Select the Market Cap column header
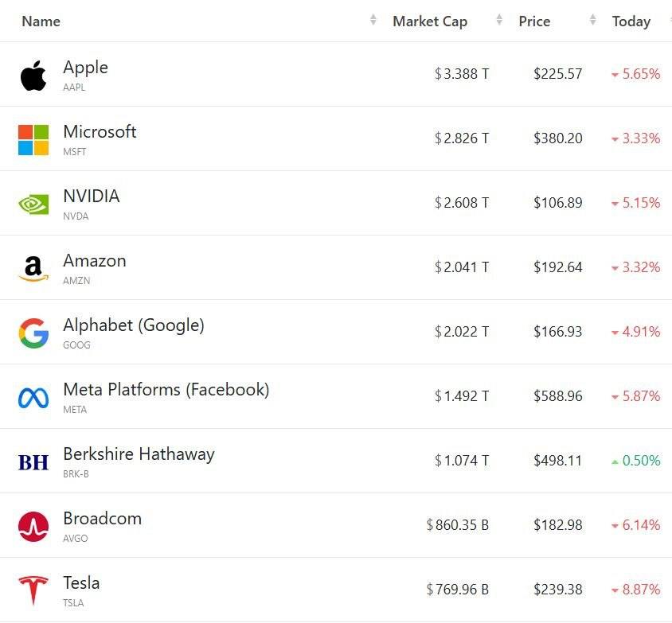Screen dimensions: 672x623 pyautogui.click(x=430, y=21)
